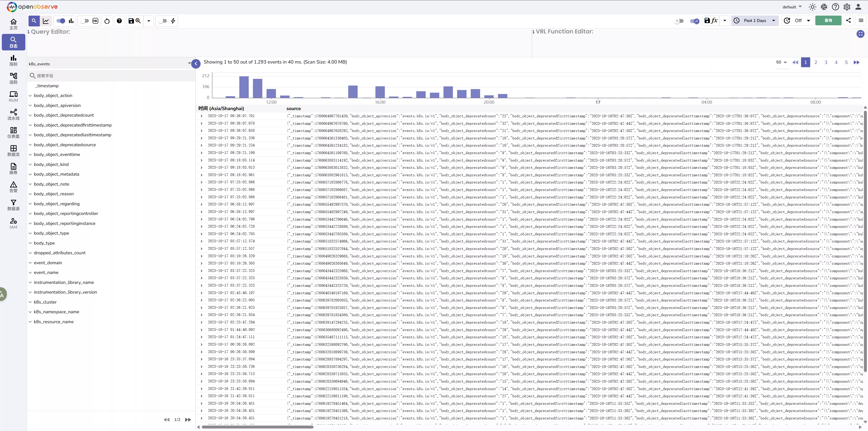This screenshot has height=431, width=868.
Task: Collapse field list with round arrow button
Action: click(x=196, y=63)
